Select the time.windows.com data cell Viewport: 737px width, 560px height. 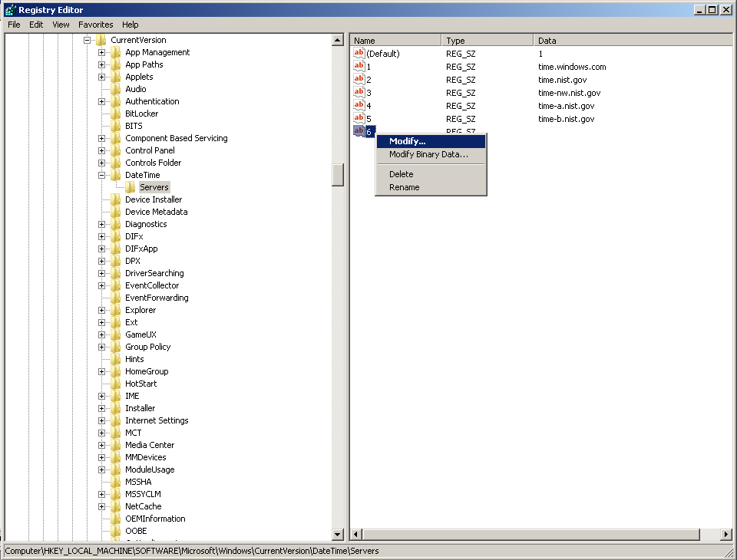572,67
